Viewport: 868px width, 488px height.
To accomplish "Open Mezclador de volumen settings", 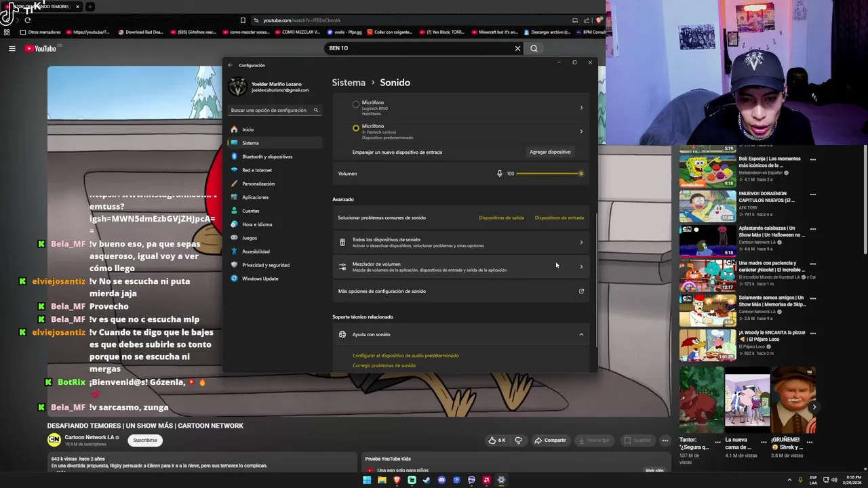I will click(x=460, y=266).
